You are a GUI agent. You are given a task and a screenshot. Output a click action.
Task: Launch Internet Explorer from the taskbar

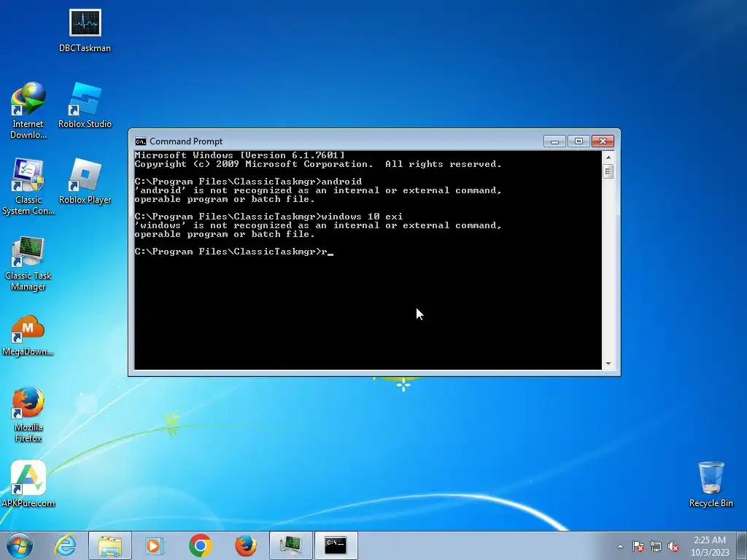pyautogui.click(x=65, y=545)
